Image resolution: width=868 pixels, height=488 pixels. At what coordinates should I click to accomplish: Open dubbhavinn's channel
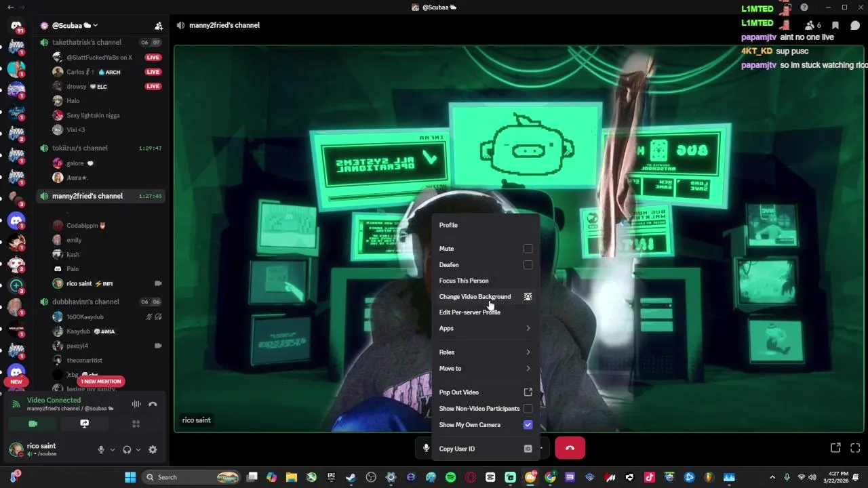click(x=85, y=302)
